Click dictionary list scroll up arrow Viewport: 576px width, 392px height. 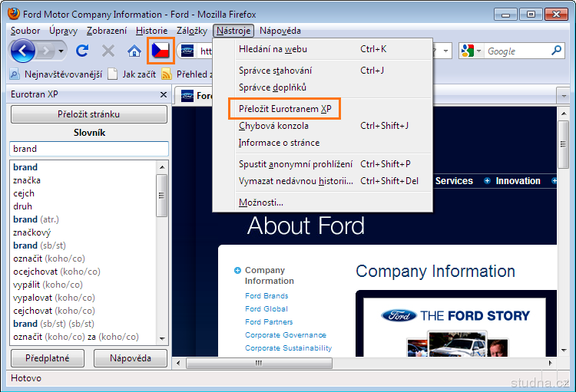pyautogui.click(x=161, y=167)
